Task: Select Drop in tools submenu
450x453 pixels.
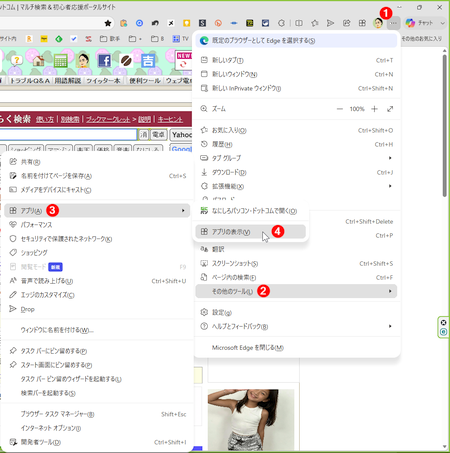Action: [97, 309]
